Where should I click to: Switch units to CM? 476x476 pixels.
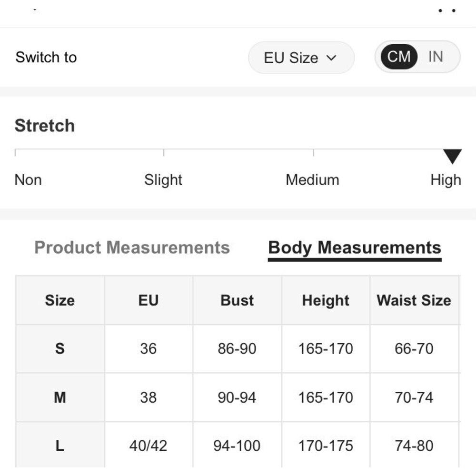pyautogui.click(x=399, y=57)
